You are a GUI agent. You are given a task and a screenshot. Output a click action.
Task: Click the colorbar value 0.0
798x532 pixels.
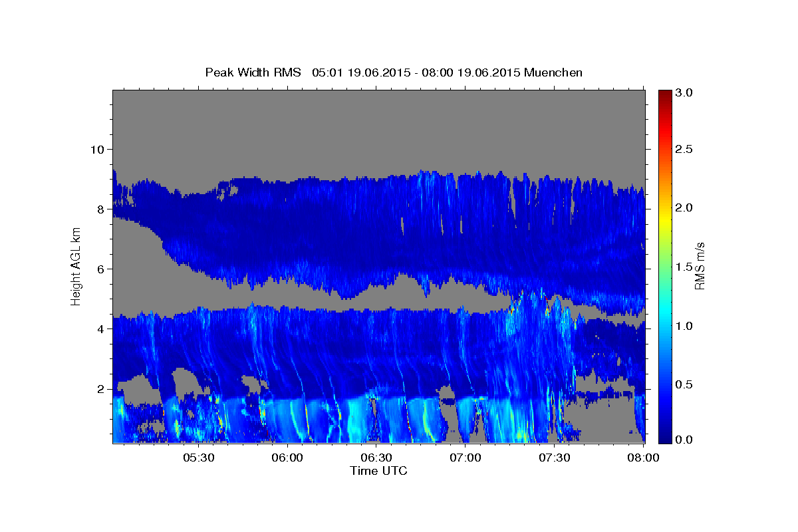pyautogui.click(x=684, y=439)
